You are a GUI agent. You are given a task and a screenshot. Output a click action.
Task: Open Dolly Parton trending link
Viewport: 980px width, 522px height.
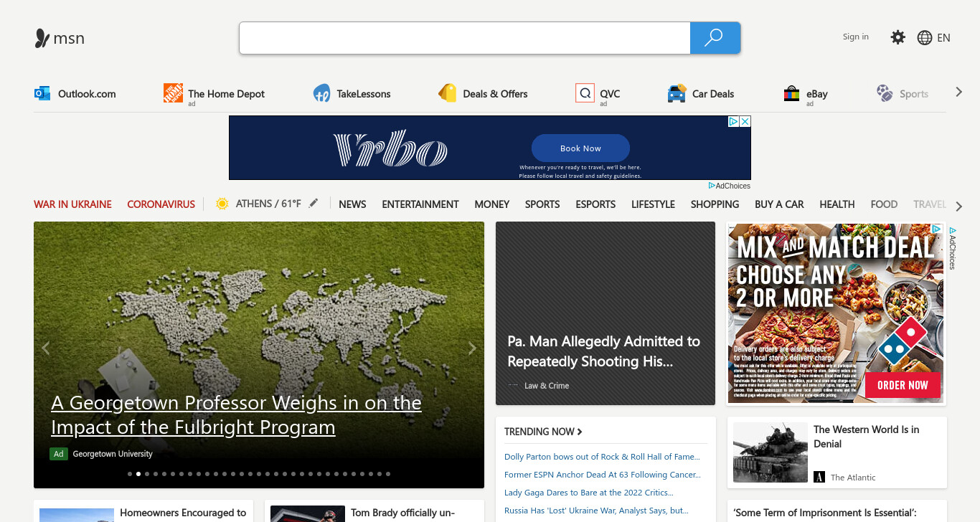click(x=602, y=457)
